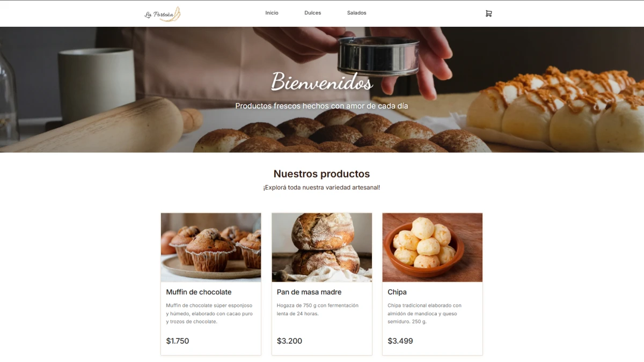Open the Chipa product photo
This screenshot has width=644, height=362.
(x=433, y=247)
